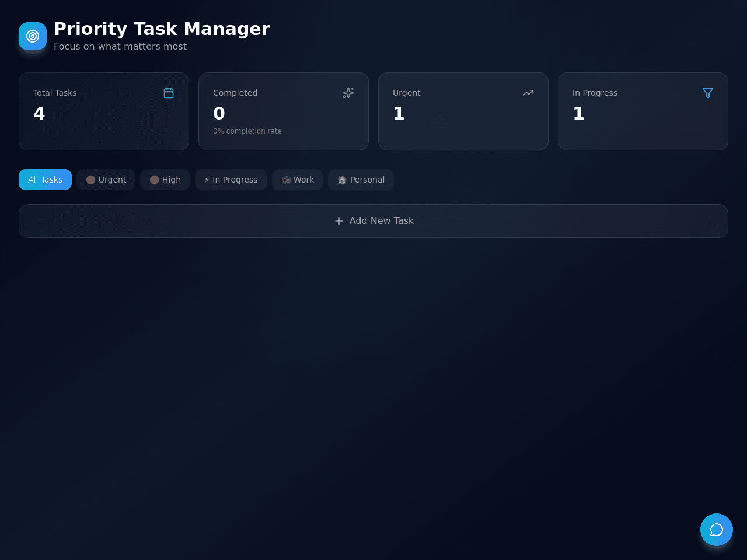Image resolution: width=747 pixels, height=560 pixels.
Task: Open the chat bubble floating button
Action: pyautogui.click(x=717, y=530)
